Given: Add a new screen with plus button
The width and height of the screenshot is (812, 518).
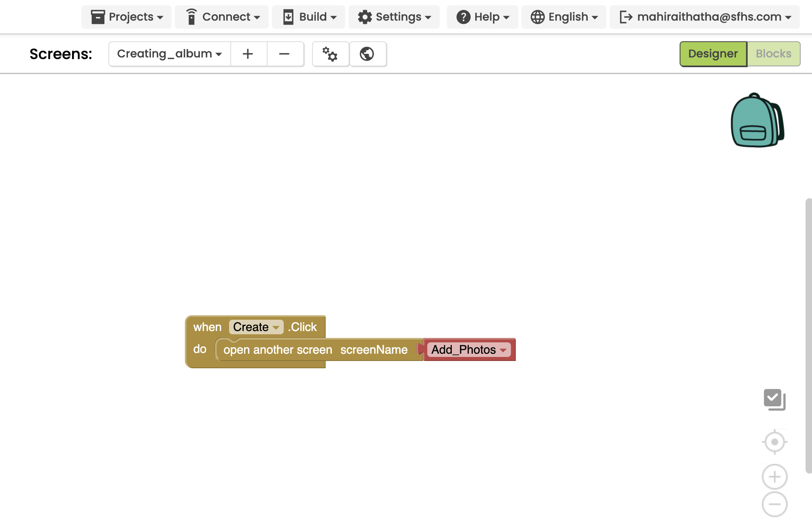Looking at the screenshot, I should 248,54.
